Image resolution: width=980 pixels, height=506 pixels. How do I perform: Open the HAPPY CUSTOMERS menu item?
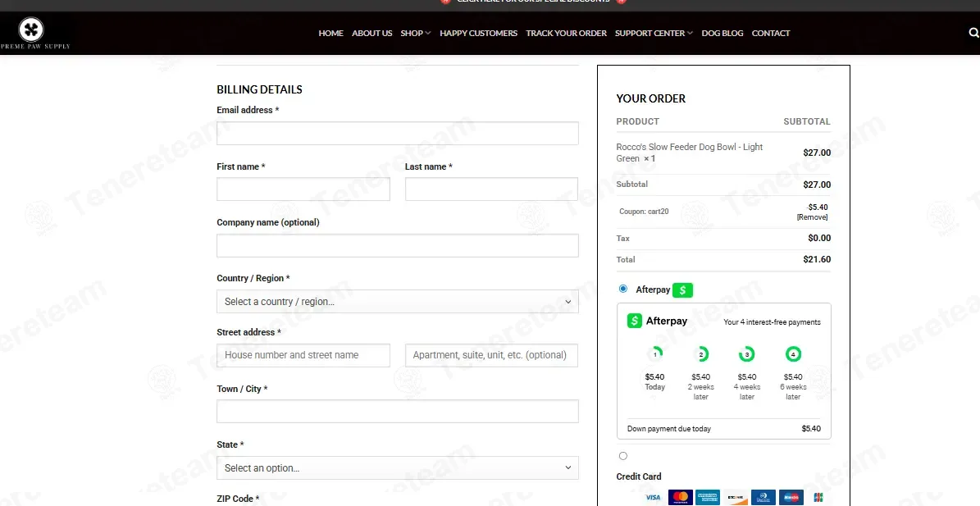pyautogui.click(x=479, y=33)
